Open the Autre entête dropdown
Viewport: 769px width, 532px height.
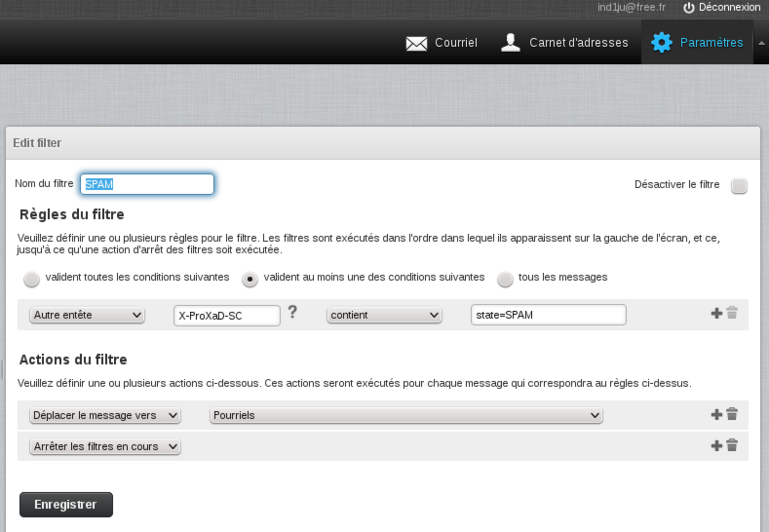pyautogui.click(x=87, y=315)
